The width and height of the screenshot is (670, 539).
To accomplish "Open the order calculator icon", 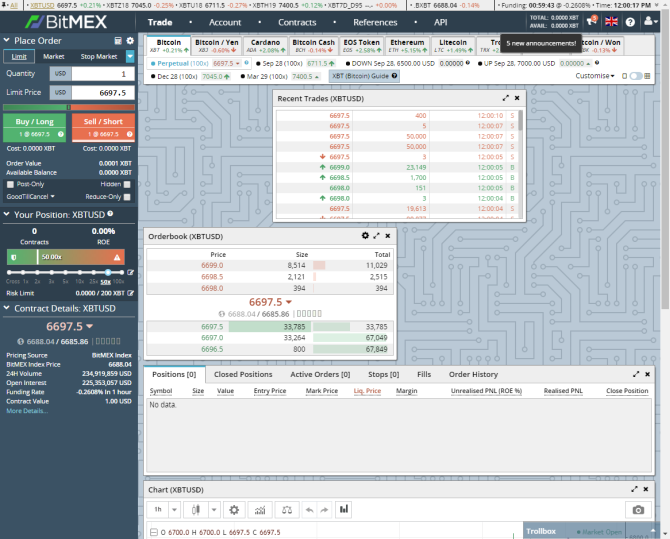I will [118, 41].
